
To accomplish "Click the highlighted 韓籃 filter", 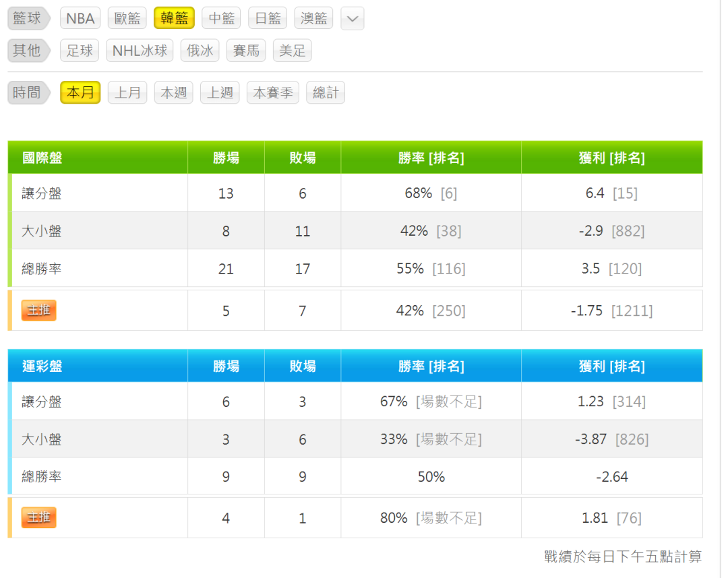I will [174, 19].
